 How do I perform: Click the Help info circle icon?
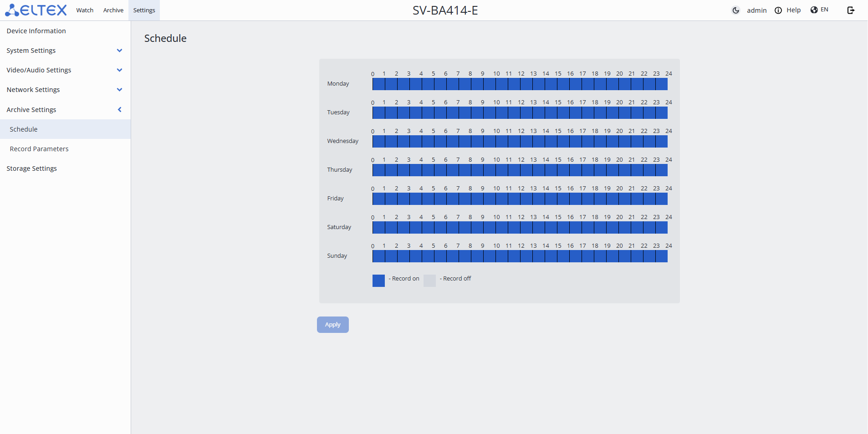pyautogui.click(x=778, y=10)
